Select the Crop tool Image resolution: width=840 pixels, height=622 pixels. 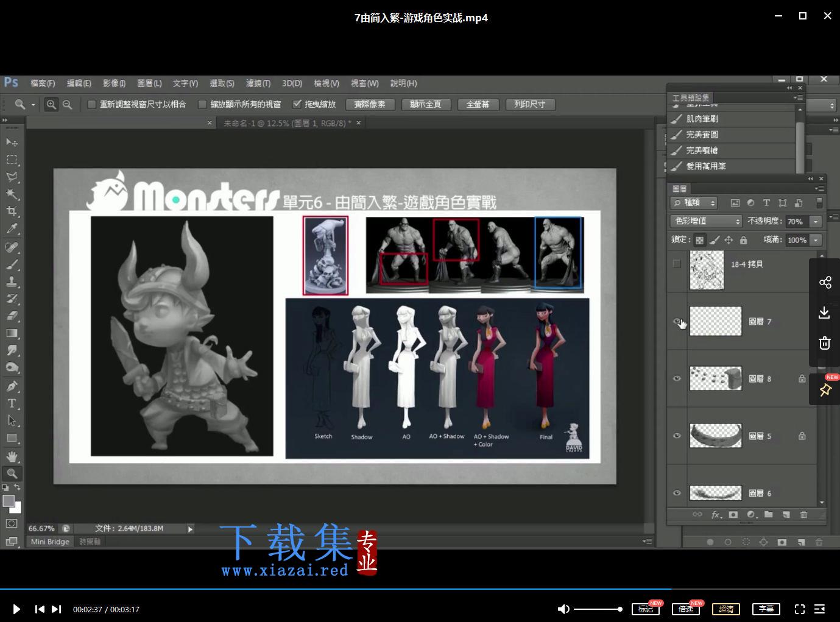[x=12, y=211]
